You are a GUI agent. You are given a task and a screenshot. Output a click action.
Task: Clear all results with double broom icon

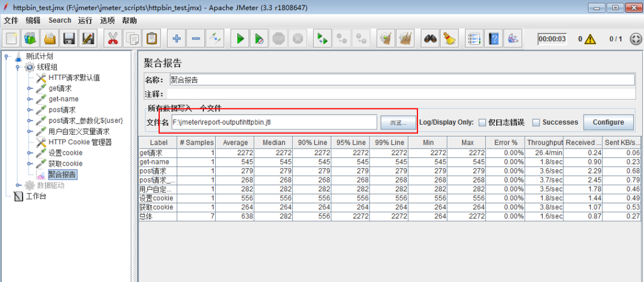point(404,39)
